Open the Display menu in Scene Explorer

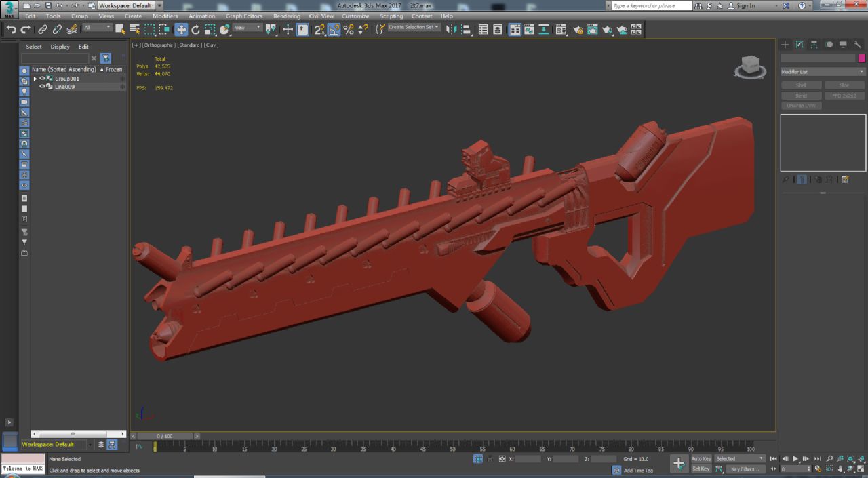click(x=60, y=47)
